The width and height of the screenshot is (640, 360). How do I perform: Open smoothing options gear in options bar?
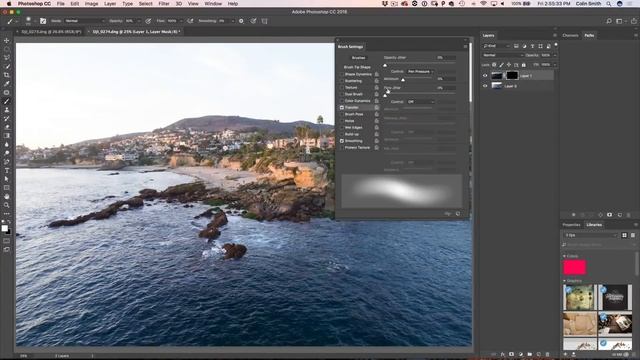[241, 21]
